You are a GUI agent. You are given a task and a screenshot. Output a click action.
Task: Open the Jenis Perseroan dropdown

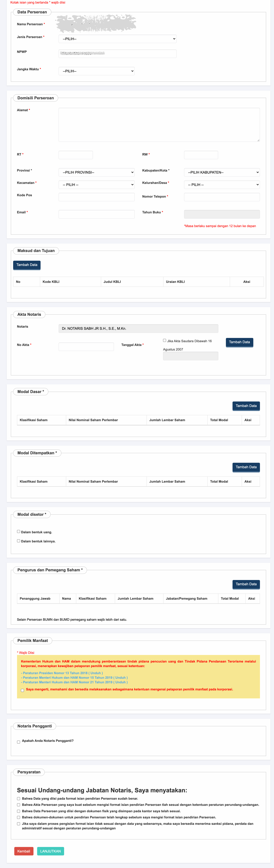coord(117,39)
